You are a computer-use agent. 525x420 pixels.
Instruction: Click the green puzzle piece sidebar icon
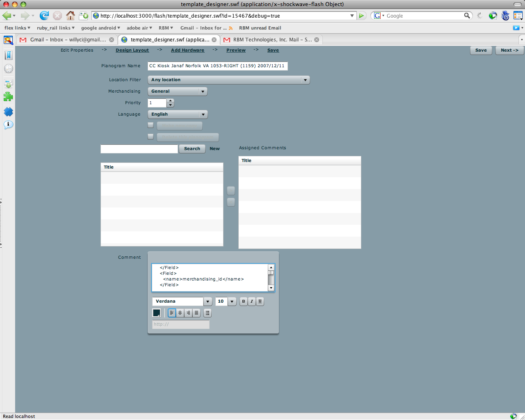tap(8, 97)
